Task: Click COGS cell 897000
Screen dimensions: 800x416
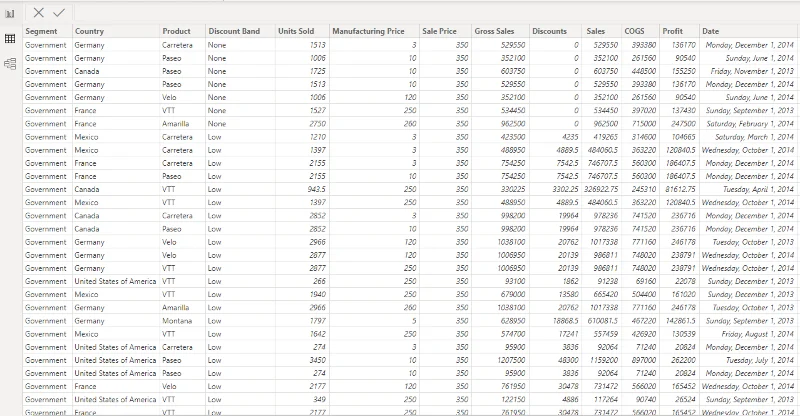Action: coord(644,360)
